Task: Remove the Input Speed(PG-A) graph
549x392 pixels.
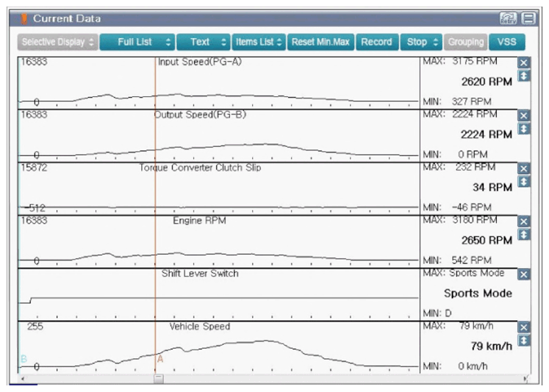Action: coord(523,63)
